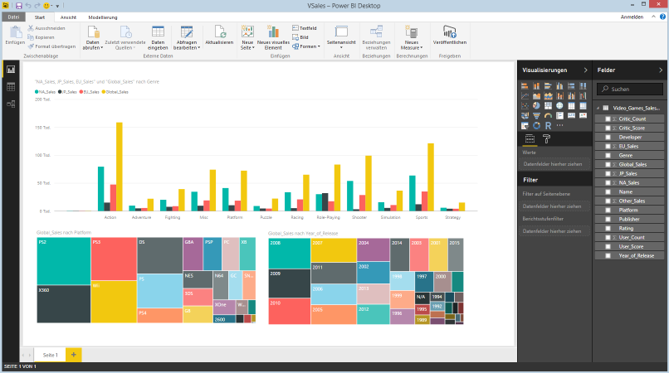Click the Anmelden sign-in link
Screen dimensions: 669x373
[632, 17]
